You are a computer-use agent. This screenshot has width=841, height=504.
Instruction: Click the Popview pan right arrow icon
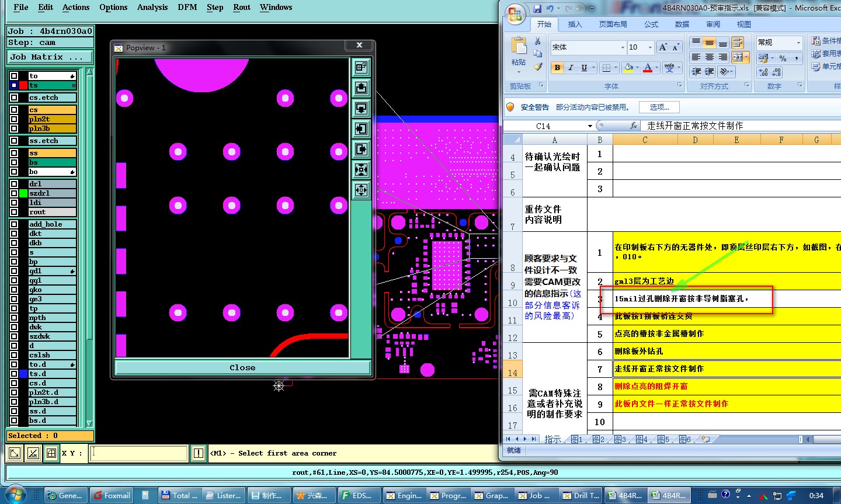click(x=362, y=150)
